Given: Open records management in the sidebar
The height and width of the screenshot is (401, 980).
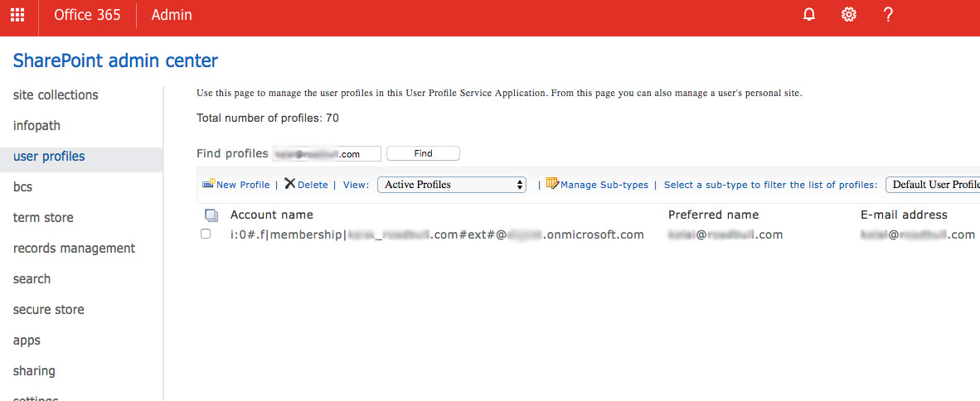Looking at the screenshot, I should 74,248.
